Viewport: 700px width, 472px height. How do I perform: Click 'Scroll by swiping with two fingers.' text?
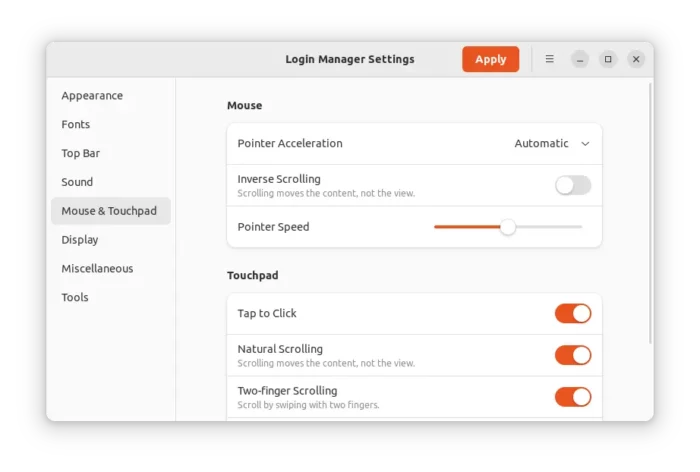click(x=308, y=405)
